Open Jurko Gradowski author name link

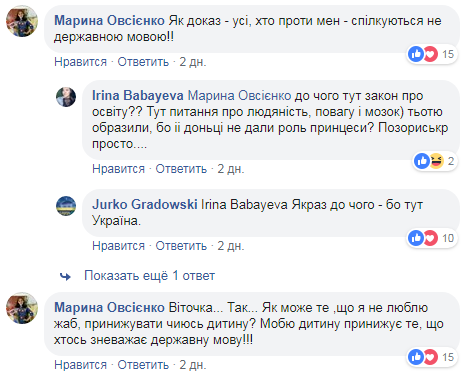point(145,204)
